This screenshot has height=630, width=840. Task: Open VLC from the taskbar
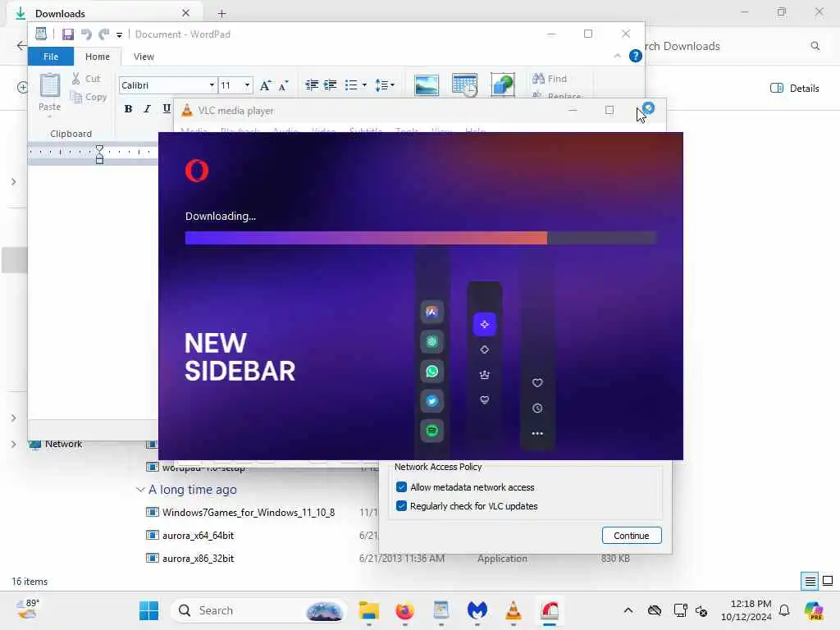pos(514,610)
